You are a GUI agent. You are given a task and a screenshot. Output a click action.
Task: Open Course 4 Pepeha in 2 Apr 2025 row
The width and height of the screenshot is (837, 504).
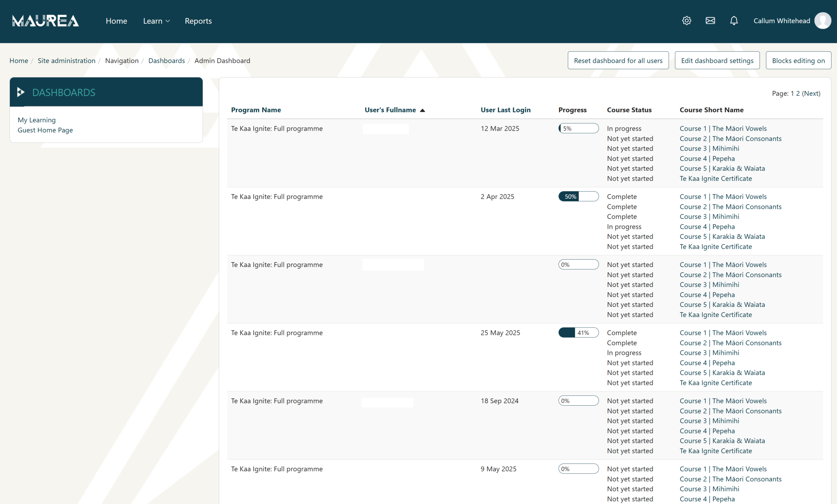click(x=707, y=227)
